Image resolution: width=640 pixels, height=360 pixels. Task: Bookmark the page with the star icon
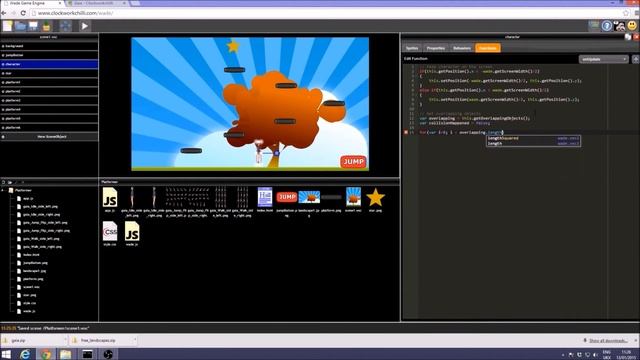tap(626, 13)
